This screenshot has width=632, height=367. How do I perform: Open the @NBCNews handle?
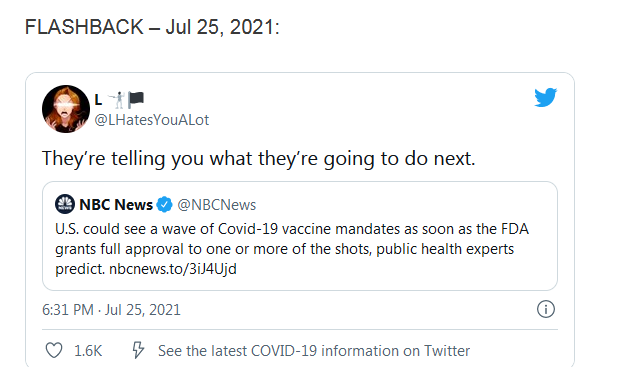(x=216, y=205)
